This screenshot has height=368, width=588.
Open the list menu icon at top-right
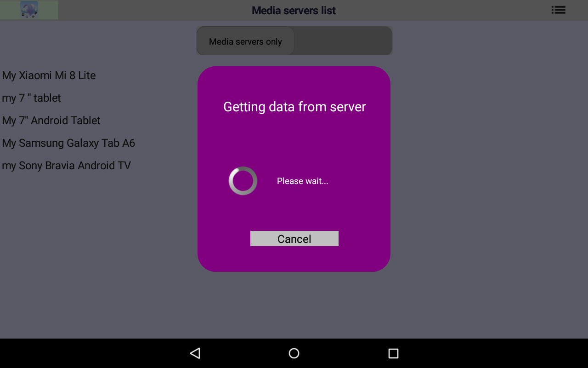coord(559,10)
